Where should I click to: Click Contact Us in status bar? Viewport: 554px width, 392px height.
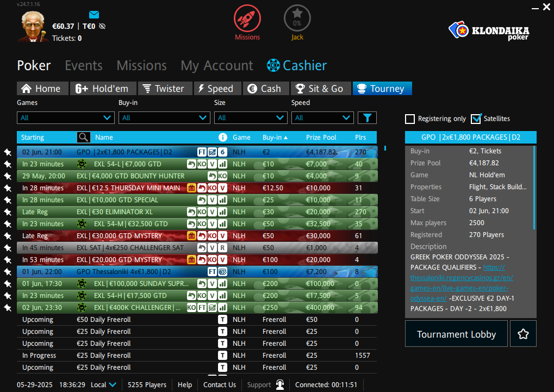pos(220,384)
